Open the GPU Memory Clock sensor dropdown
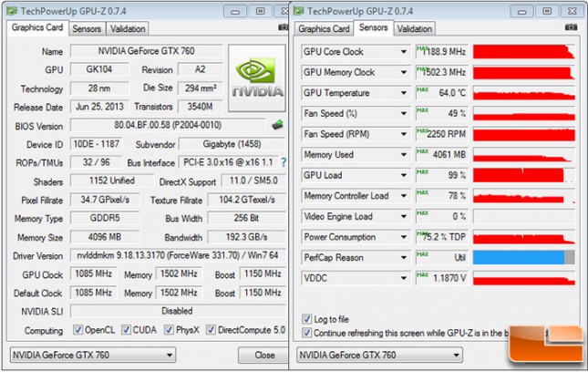 (404, 72)
